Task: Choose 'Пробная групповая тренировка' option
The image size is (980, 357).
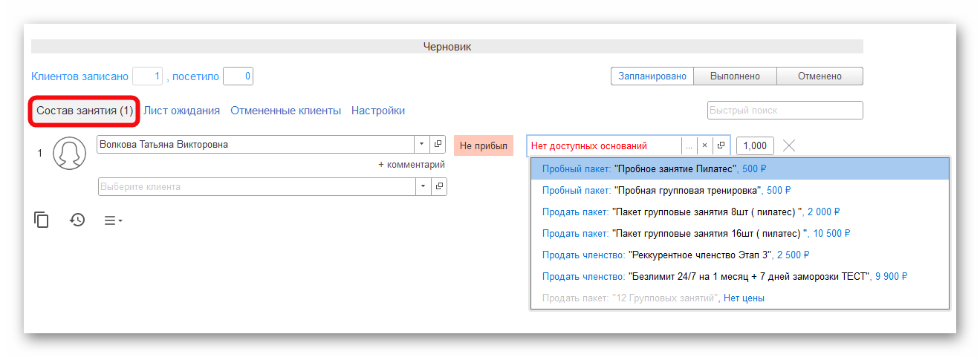Action: tap(740, 190)
